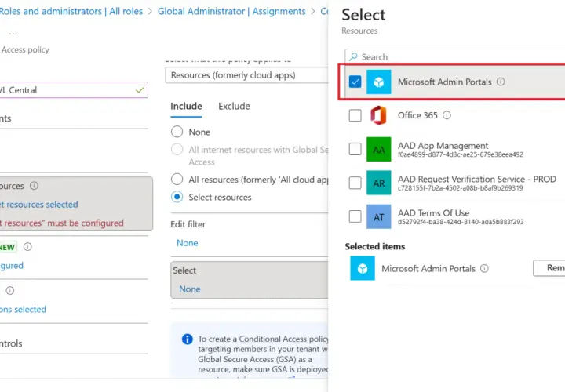The height and width of the screenshot is (392, 565).
Task: Switch to the Exclude tab
Action: (x=234, y=106)
